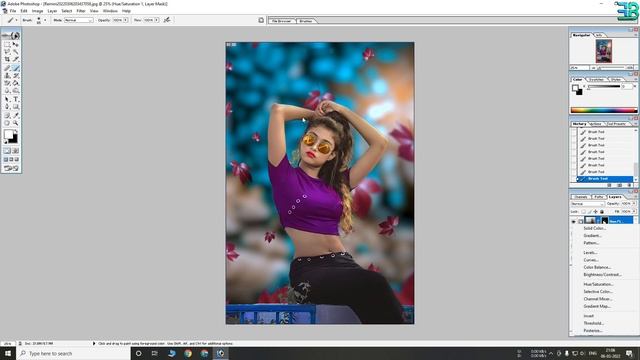Select the Hand tool
The image size is (640, 360).
click(7, 123)
